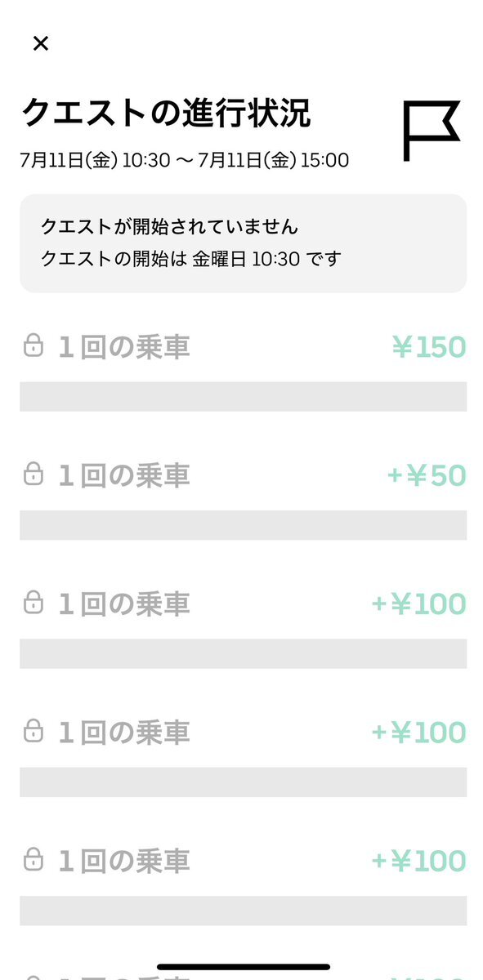Tap progress bar under first +¥100 ride
This screenshot has width=483, height=980.
[243, 653]
